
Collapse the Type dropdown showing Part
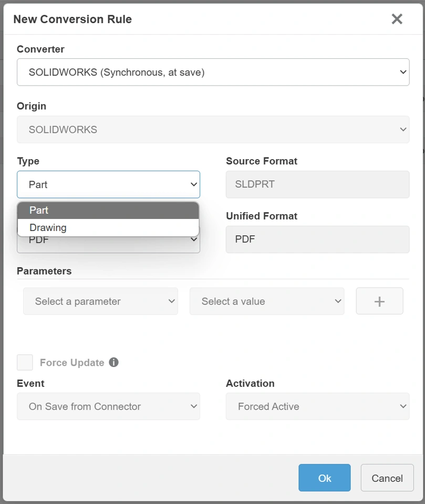pos(108,185)
